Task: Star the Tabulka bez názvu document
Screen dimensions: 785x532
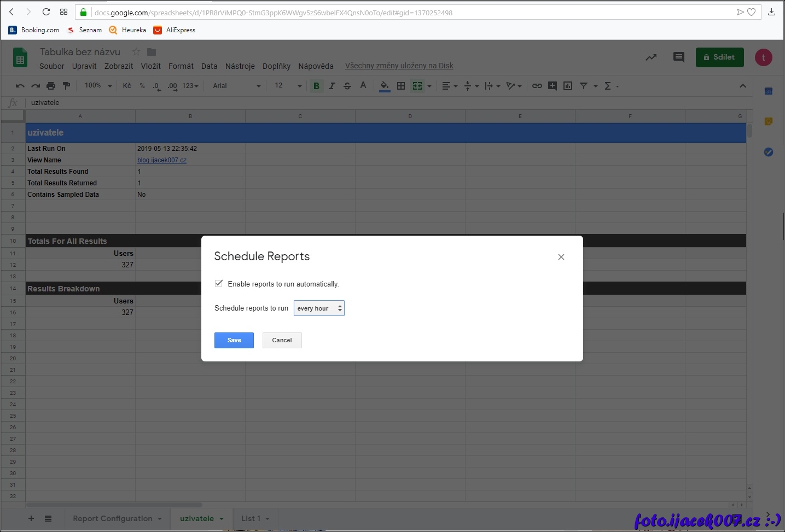Action: coord(136,52)
